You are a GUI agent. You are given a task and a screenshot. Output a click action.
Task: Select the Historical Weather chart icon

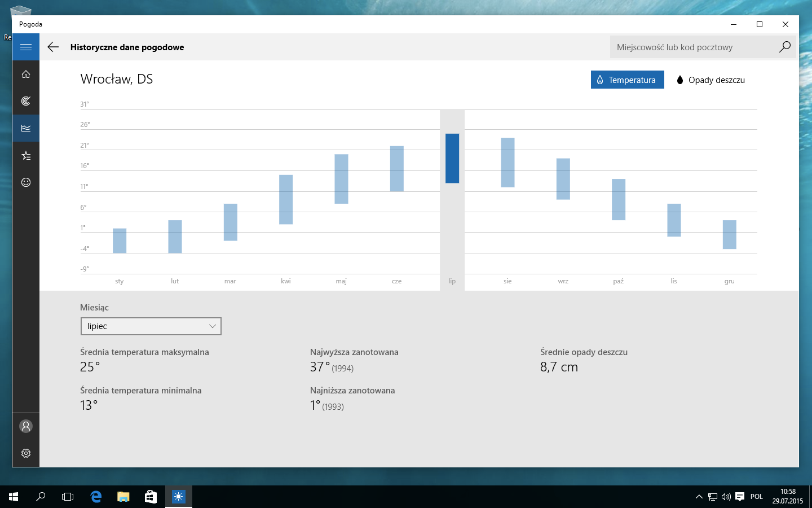click(x=26, y=128)
